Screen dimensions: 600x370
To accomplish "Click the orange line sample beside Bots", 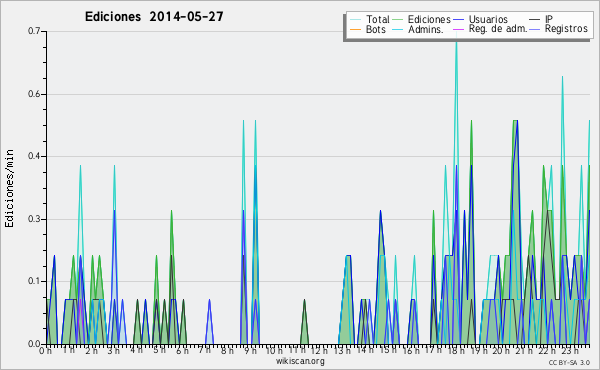I will [x=355, y=29].
